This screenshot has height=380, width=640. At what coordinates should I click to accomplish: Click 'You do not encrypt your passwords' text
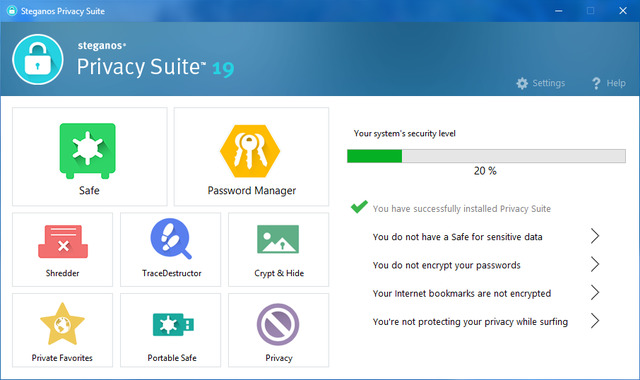(x=447, y=265)
